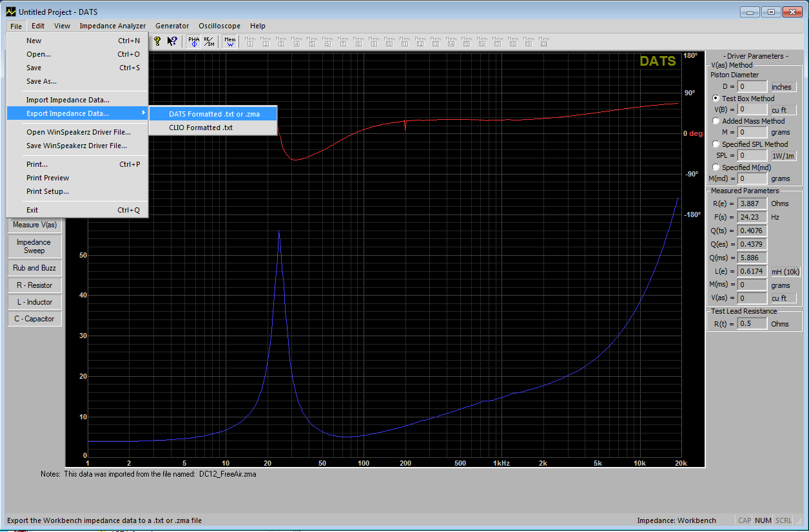This screenshot has height=532, width=809.
Task: Click the 1W/1m unit beside SPL
Action: pyautogui.click(x=783, y=155)
